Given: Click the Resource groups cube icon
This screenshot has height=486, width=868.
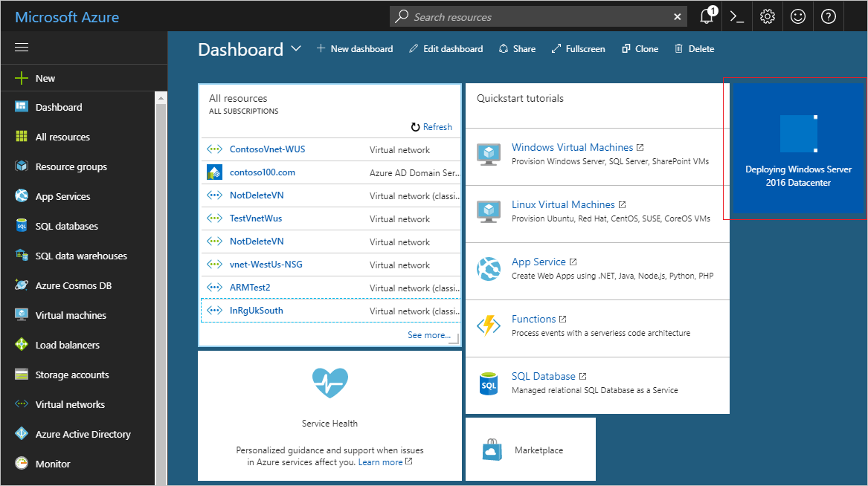Looking at the screenshot, I should [x=22, y=166].
